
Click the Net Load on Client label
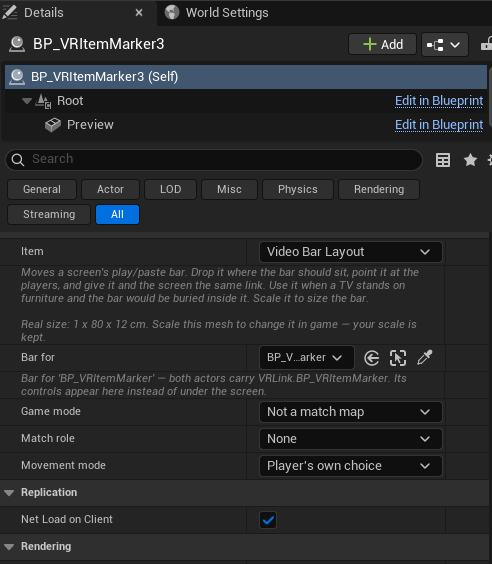[x=67, y=519]
